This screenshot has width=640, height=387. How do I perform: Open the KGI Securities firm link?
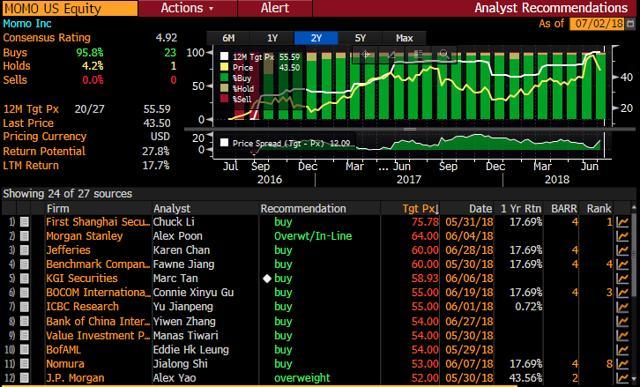pyautogui.click(x=82, y=278)
